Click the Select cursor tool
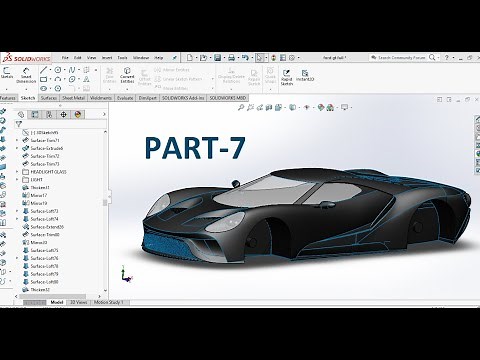 [x=259, y=58]
